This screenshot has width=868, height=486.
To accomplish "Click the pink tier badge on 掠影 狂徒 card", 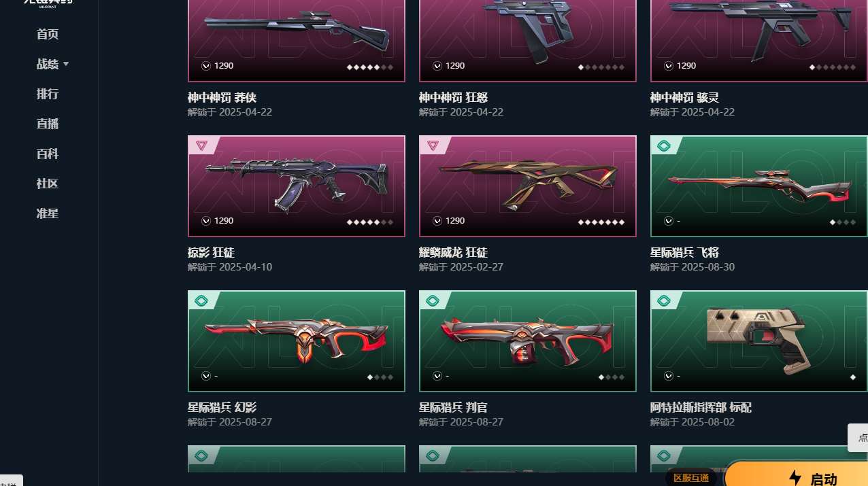I will tap(200, 145).
